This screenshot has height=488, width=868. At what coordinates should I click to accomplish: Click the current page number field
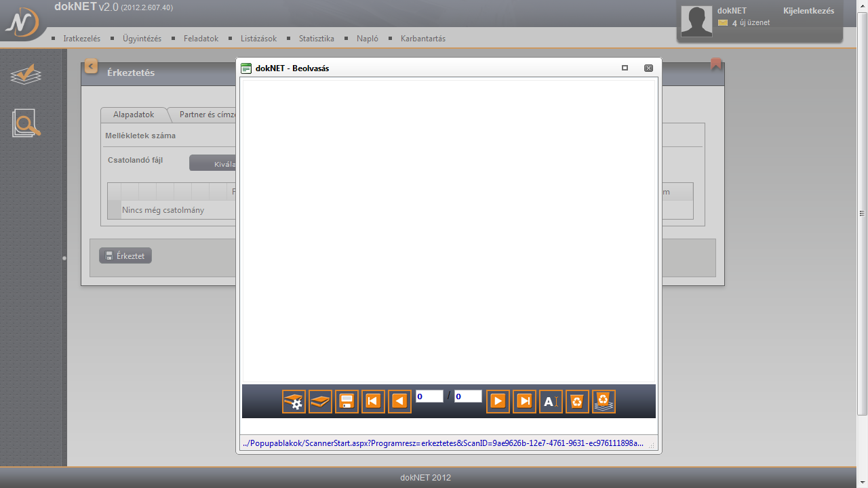click(429, 396)
